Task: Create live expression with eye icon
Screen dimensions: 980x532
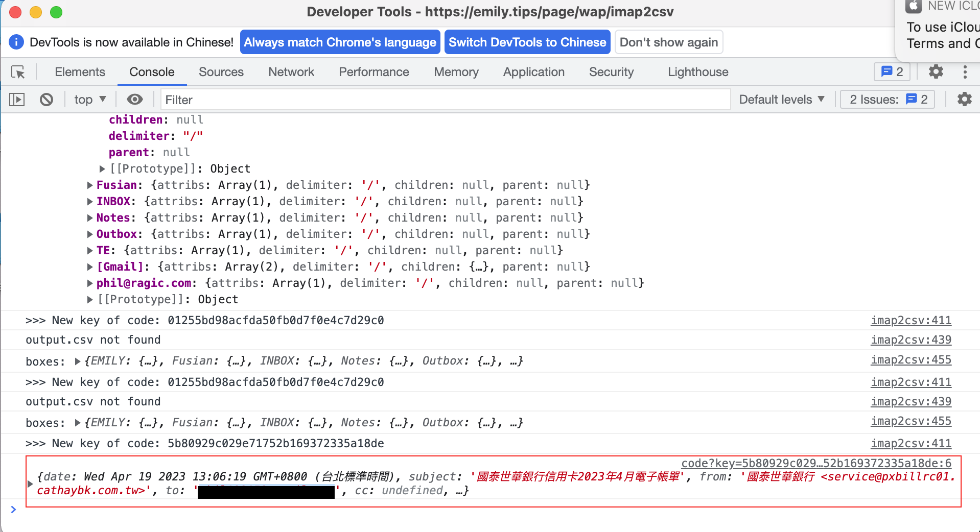Action: [x=135, y=100]
